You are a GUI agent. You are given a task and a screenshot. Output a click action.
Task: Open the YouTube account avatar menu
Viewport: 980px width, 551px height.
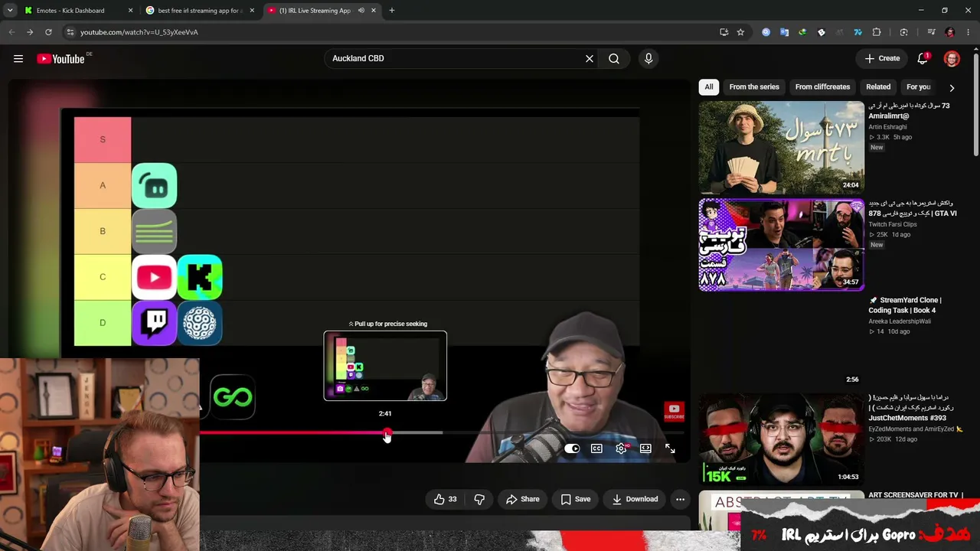[x=952, y=59]
